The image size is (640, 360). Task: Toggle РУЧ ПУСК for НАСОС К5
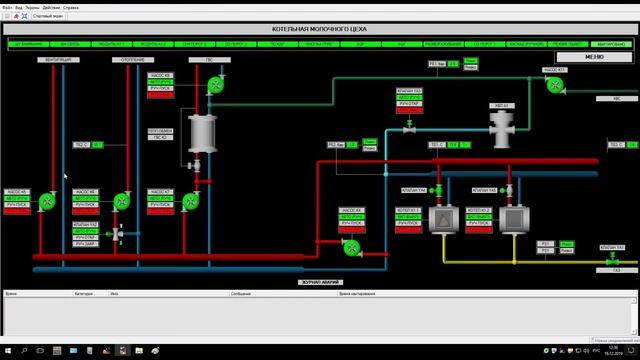pyautogui.click(x=17, y=205)
